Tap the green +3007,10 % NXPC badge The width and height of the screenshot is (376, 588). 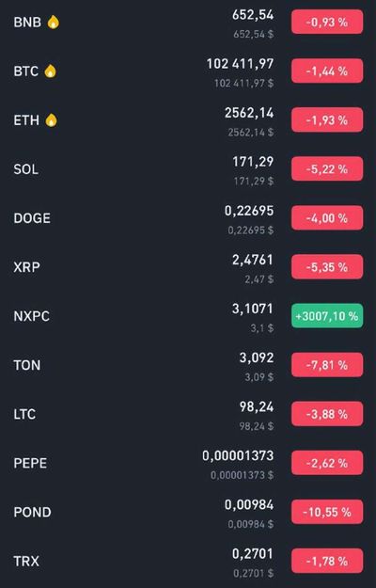pos(327,316)
